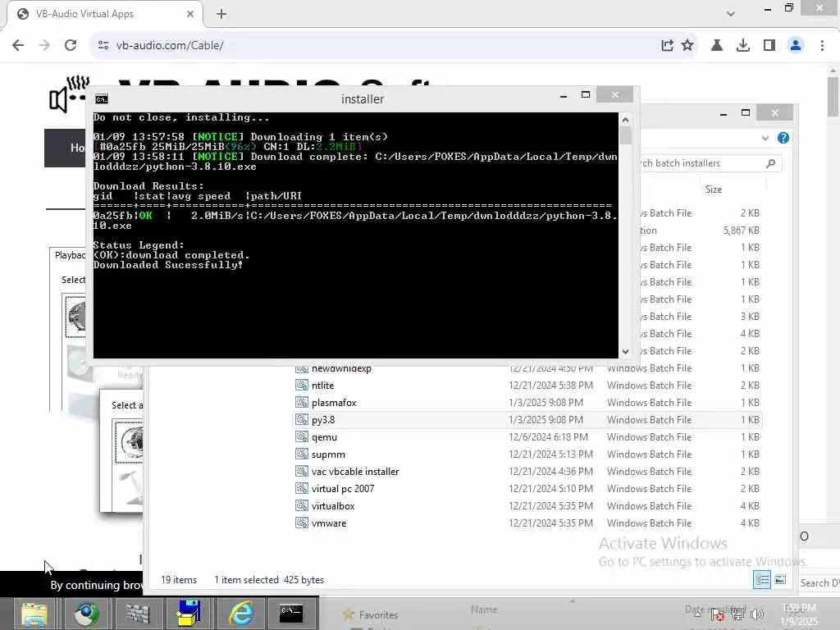This screenshot has width=840, height=630.
Task: Select the ntlite batch file
Action: pyautogui.click(x=322, y=386)
